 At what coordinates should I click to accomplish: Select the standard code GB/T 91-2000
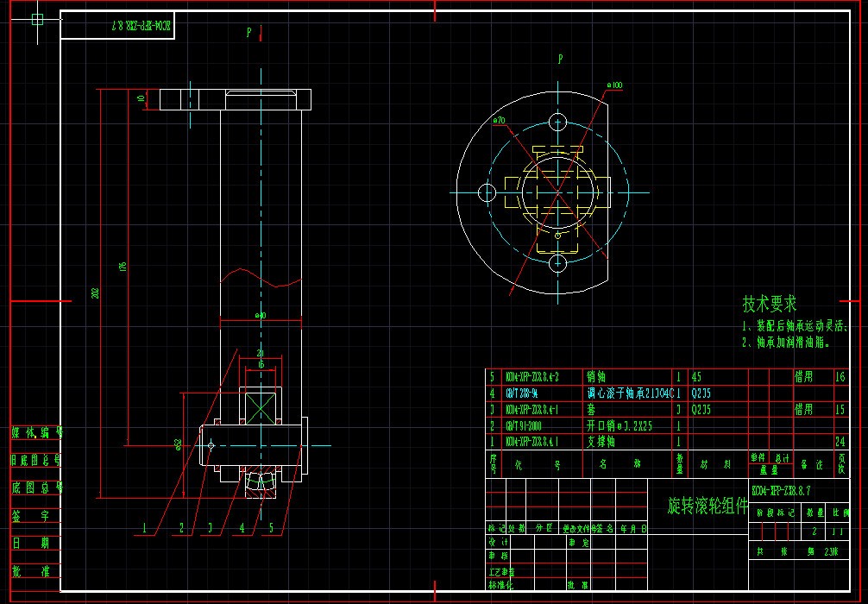coord(523,425)
